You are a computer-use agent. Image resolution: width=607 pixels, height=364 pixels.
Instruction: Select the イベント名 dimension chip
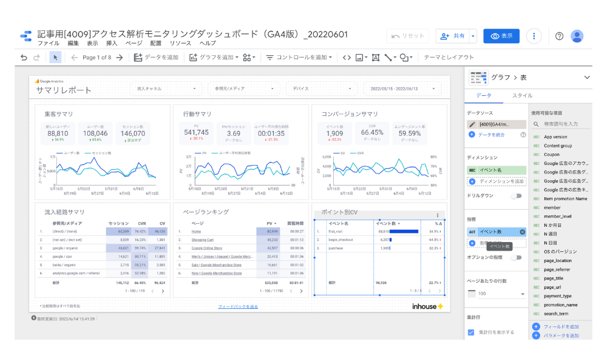pyautogui.click(x=497, y=170)
